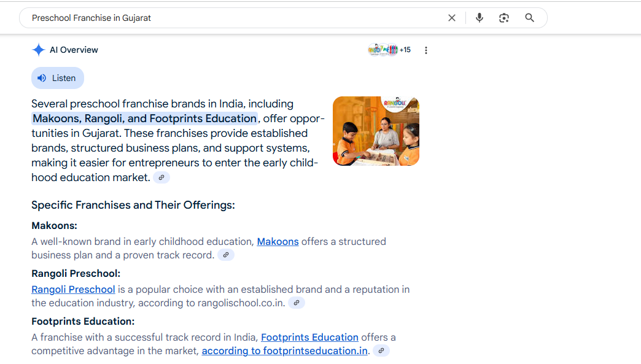This screenshot has height=364, width=641.
Task: Click the AI Overview sparkle icon
Action: [39, 50]
